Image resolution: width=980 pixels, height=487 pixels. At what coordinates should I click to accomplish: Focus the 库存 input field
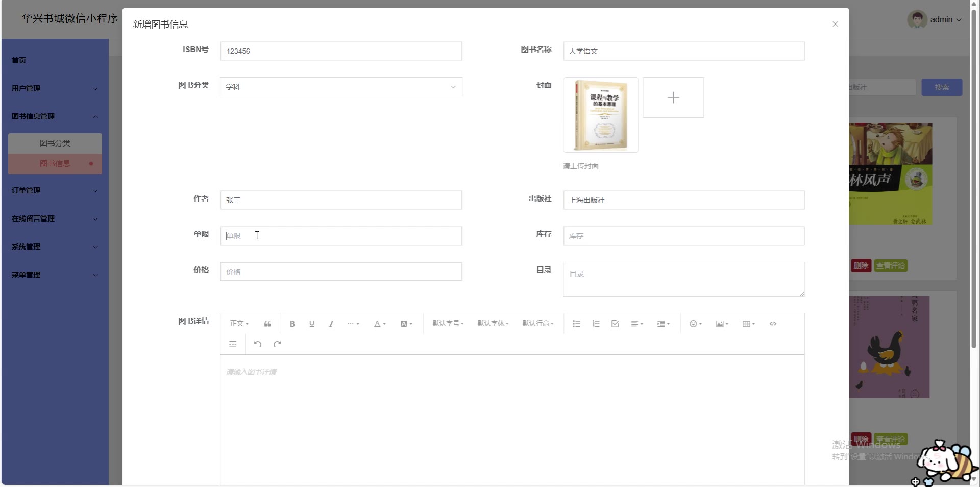click(684, 236)
